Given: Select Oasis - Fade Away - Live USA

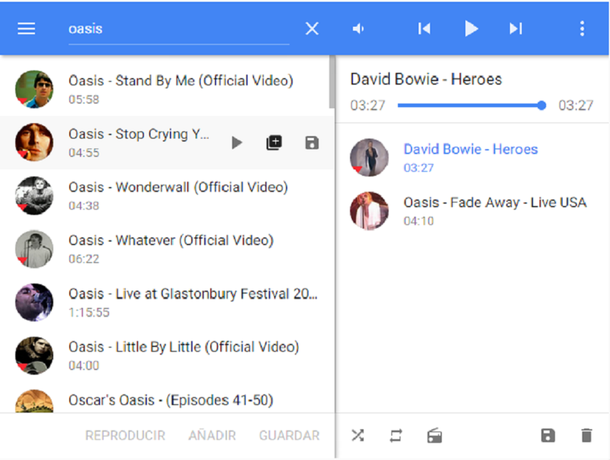Looking at the screenshot, I should (x=472, y=211).
